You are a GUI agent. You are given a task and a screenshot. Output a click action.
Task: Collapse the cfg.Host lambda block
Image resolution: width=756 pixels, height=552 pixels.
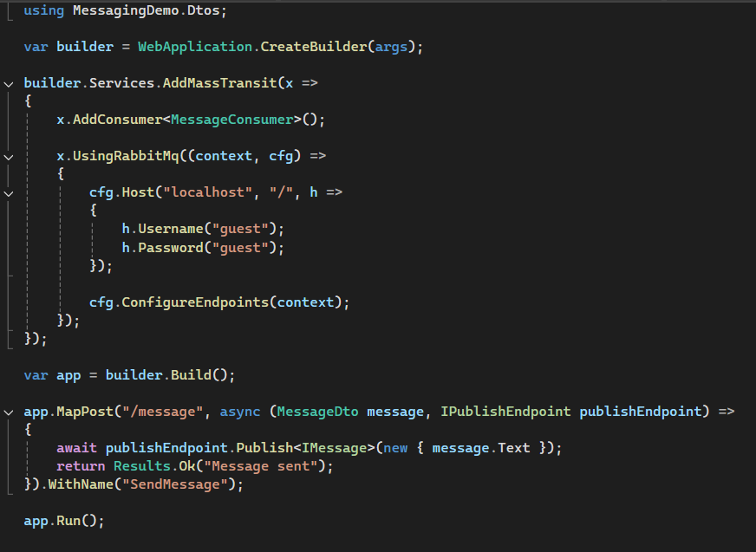(9, 193)
